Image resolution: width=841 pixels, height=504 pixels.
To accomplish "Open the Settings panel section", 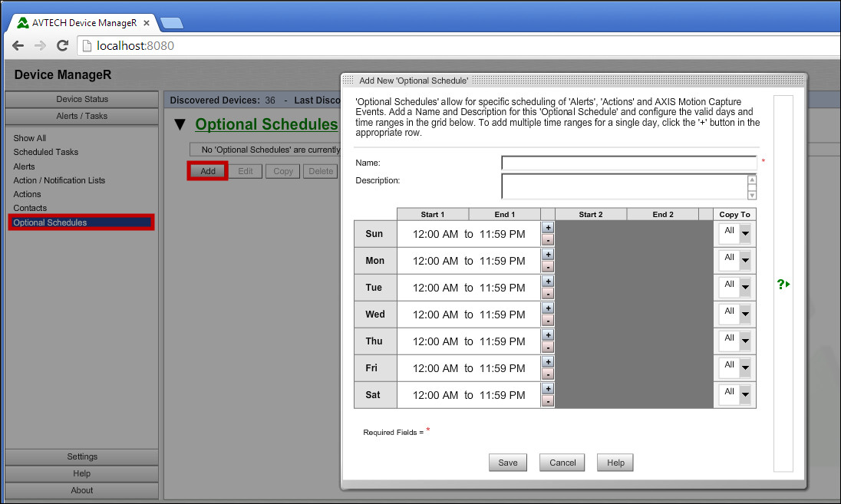I will (82, 456).
